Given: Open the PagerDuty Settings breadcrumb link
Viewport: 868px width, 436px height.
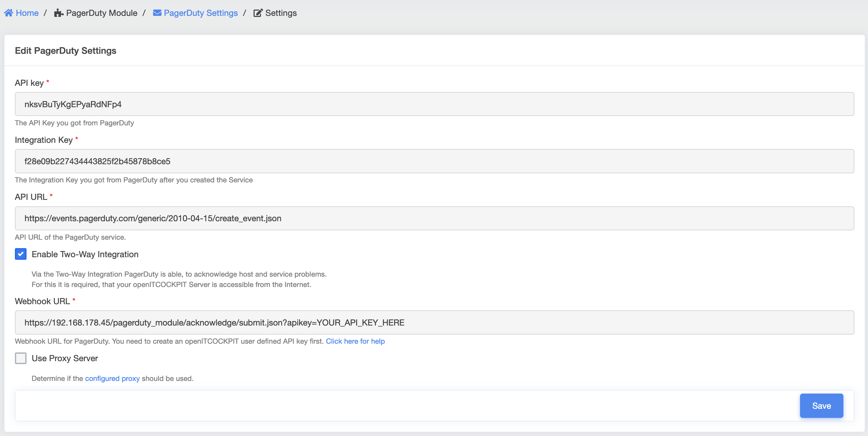Looking at the screenshot, I should (201, 13).
